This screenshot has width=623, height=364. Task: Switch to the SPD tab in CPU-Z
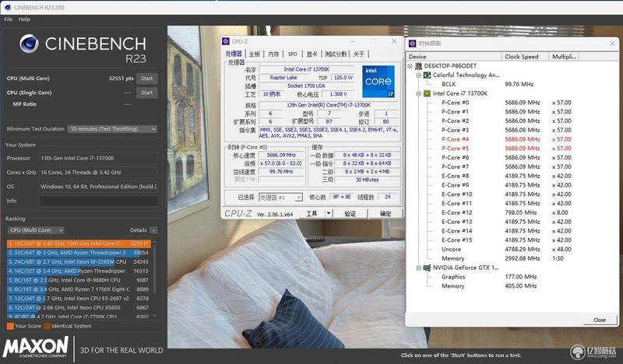[x=293, y=54]
